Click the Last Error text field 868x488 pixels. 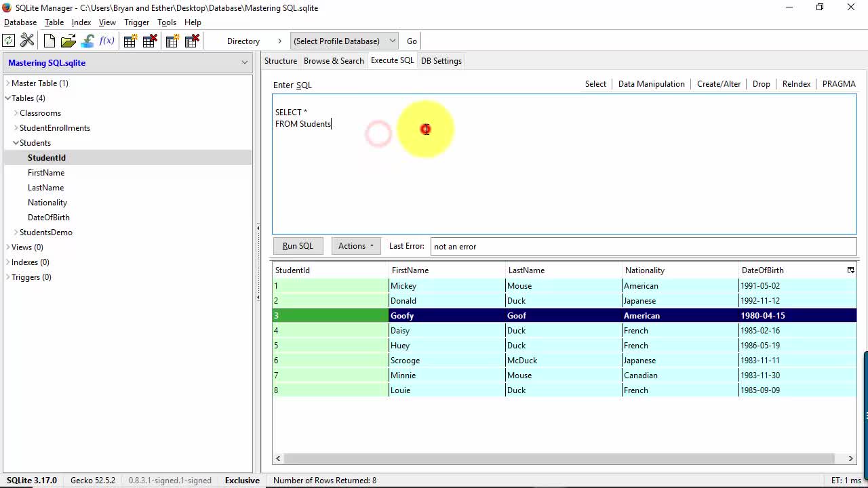643,246
